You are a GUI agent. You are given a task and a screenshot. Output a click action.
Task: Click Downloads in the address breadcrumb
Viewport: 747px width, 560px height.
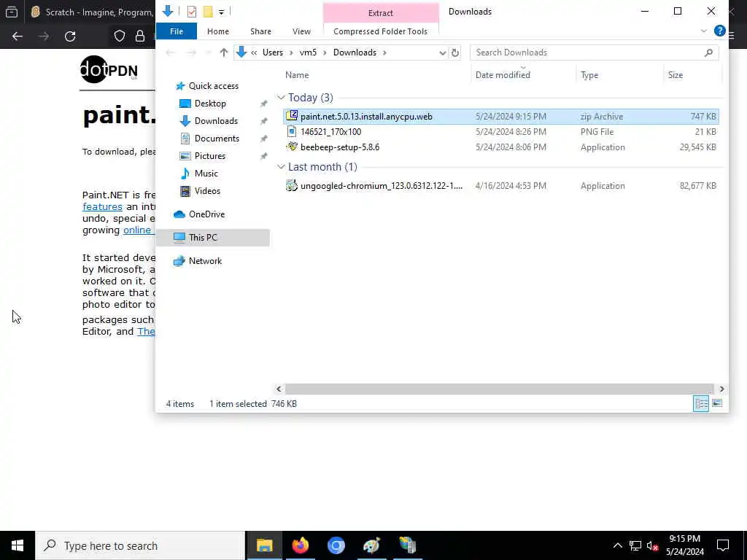(x=355, y=52)
